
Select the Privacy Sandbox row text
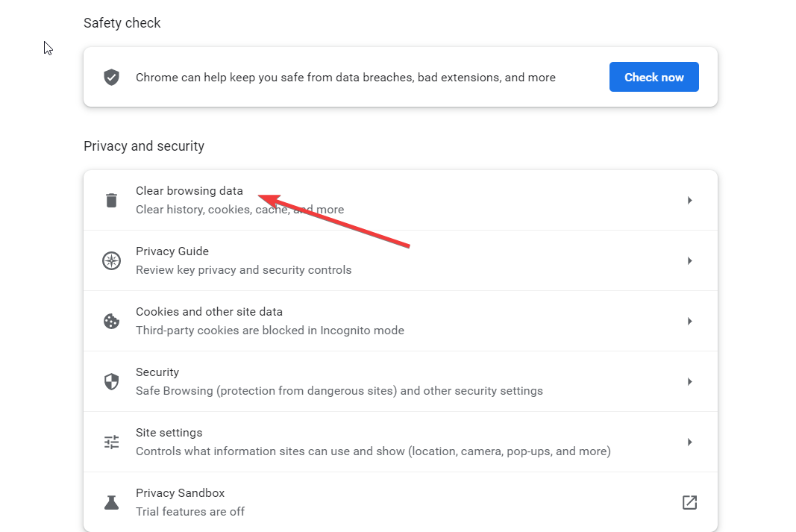click(190, 502)
